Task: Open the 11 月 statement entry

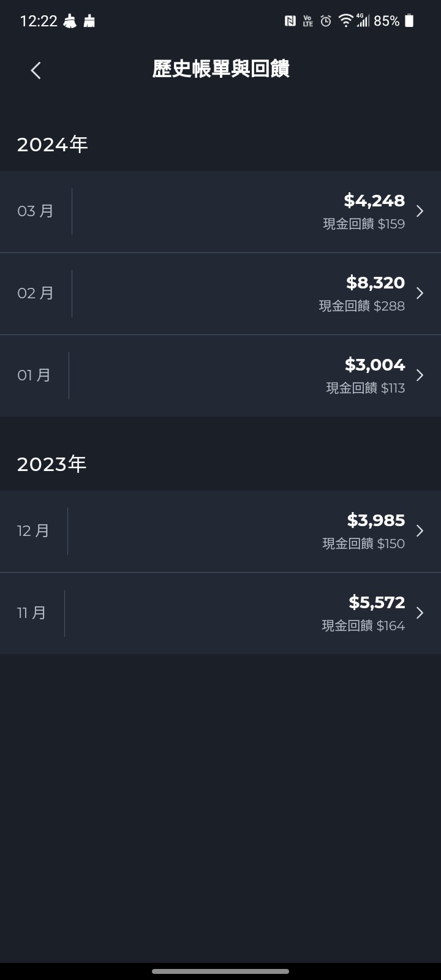Action: pyautogui.click(x=221, y=613)
